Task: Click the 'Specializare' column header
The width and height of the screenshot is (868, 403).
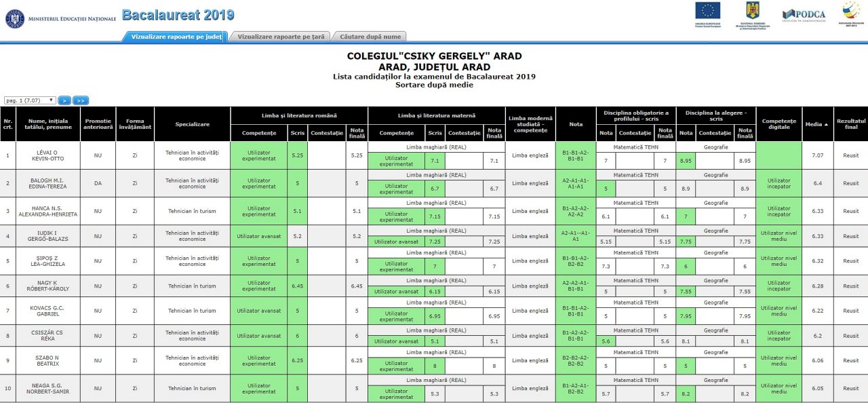Action: point(192,124)
